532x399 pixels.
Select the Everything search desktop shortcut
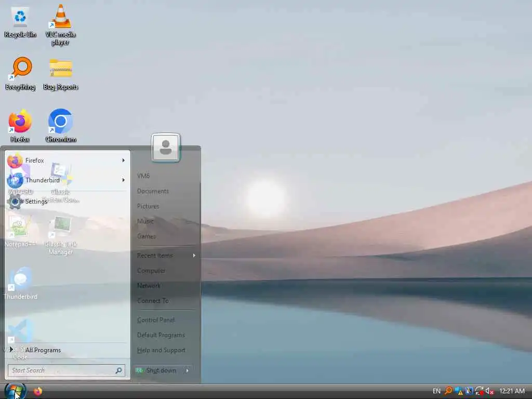tap(20, 73)
